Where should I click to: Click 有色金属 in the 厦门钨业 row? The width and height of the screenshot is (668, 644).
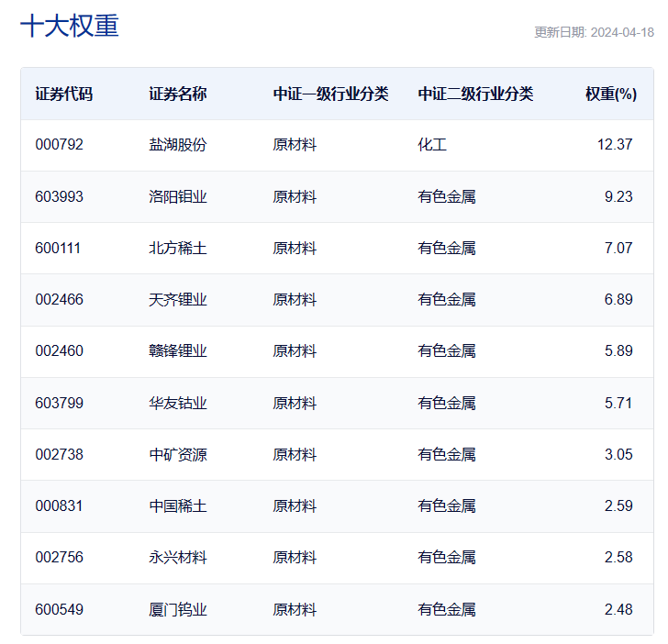coord(447,609)
